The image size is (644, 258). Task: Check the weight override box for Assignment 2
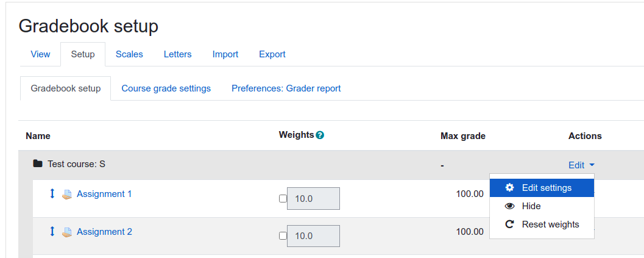pyautogui.click(x=283, y=236)
